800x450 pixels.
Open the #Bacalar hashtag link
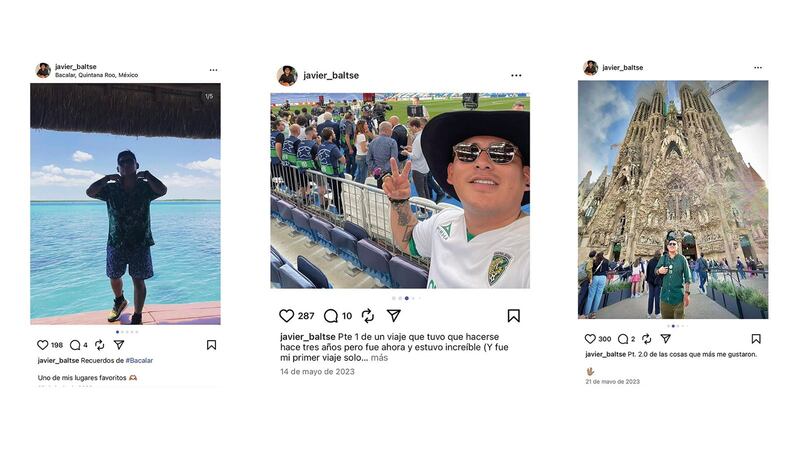139,360
